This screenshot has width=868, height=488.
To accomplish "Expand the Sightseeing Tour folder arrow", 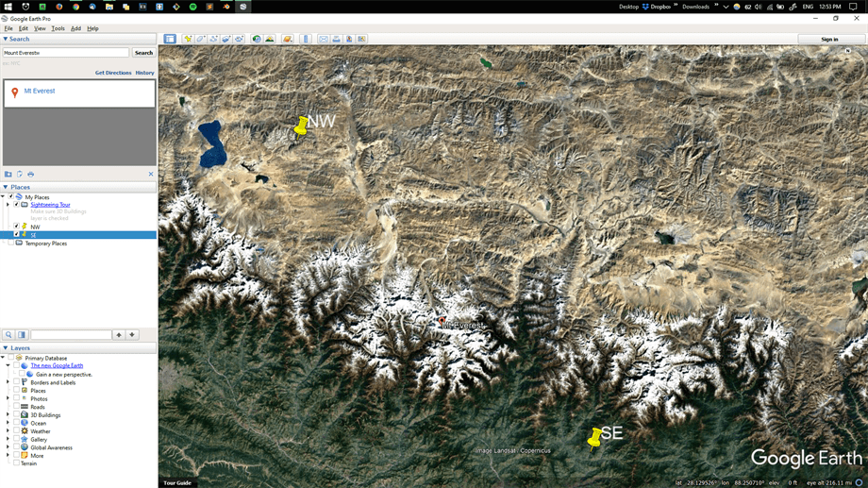I will click(x=8, y=205).
